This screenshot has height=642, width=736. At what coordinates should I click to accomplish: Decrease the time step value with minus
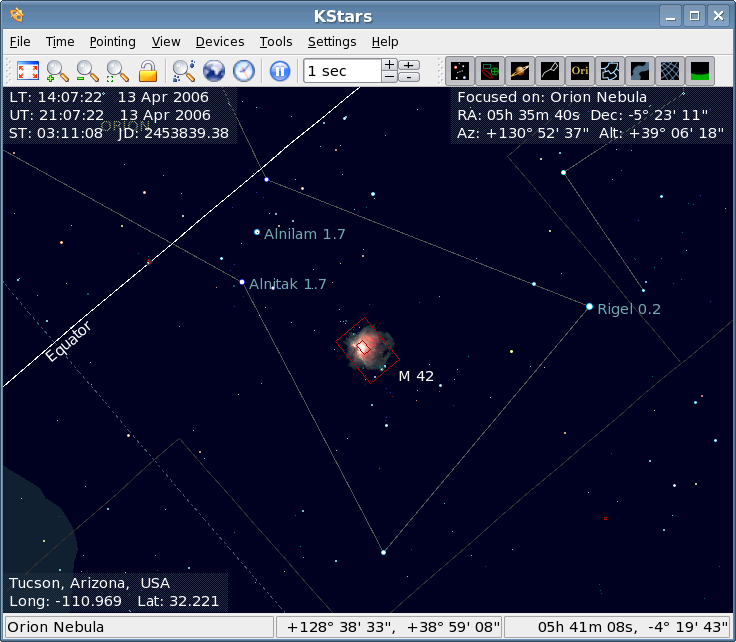coord(390,77)
